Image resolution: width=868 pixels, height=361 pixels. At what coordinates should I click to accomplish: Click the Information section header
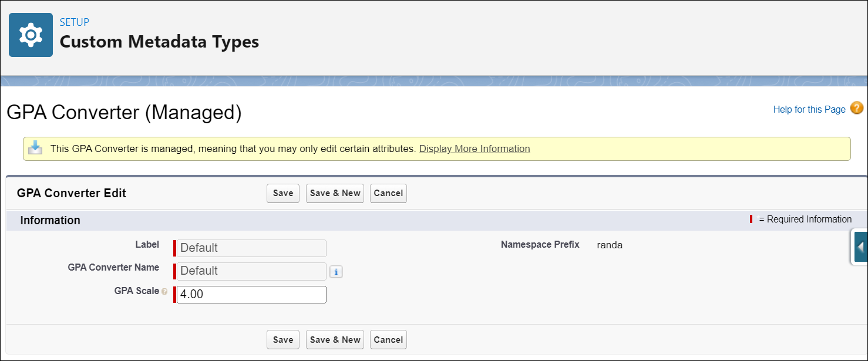51,221
